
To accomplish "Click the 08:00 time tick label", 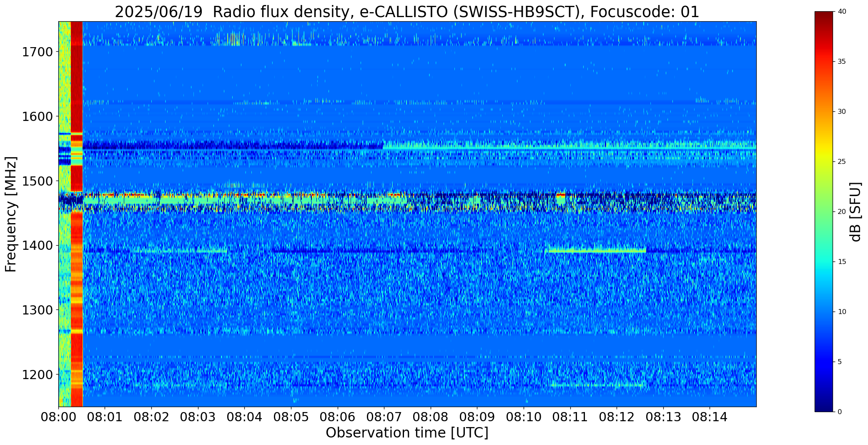I will click(x=58, y=417).
